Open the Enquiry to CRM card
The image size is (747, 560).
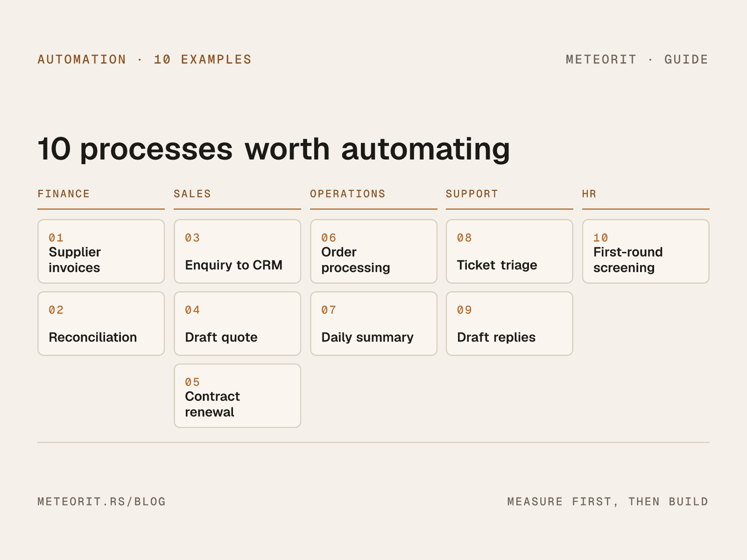click(237, 252)
